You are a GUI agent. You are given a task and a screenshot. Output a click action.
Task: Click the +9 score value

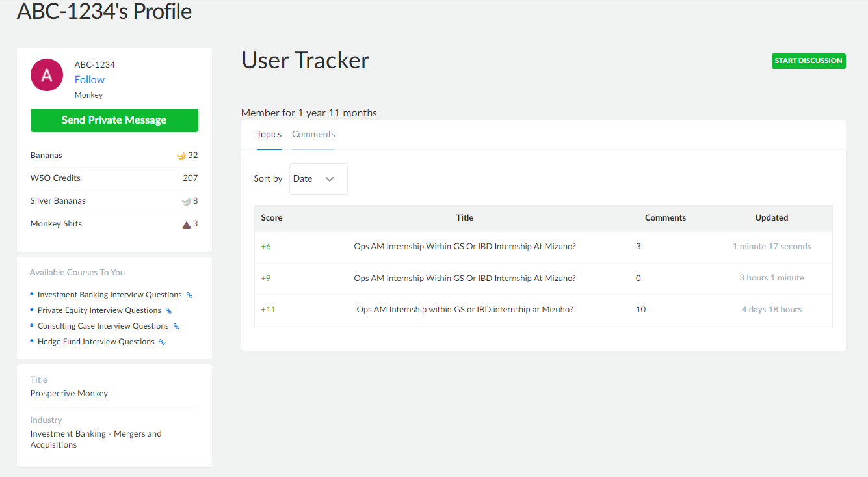point(266,278)
